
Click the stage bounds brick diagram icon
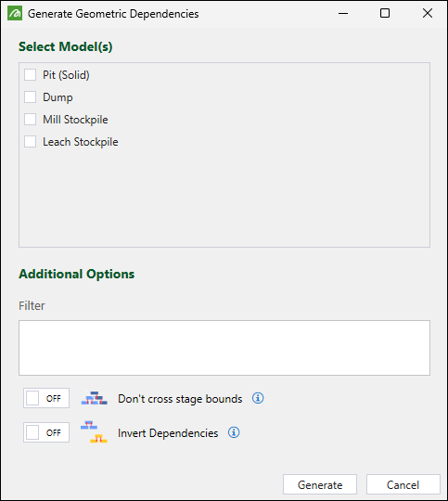[x=95, y=398]
